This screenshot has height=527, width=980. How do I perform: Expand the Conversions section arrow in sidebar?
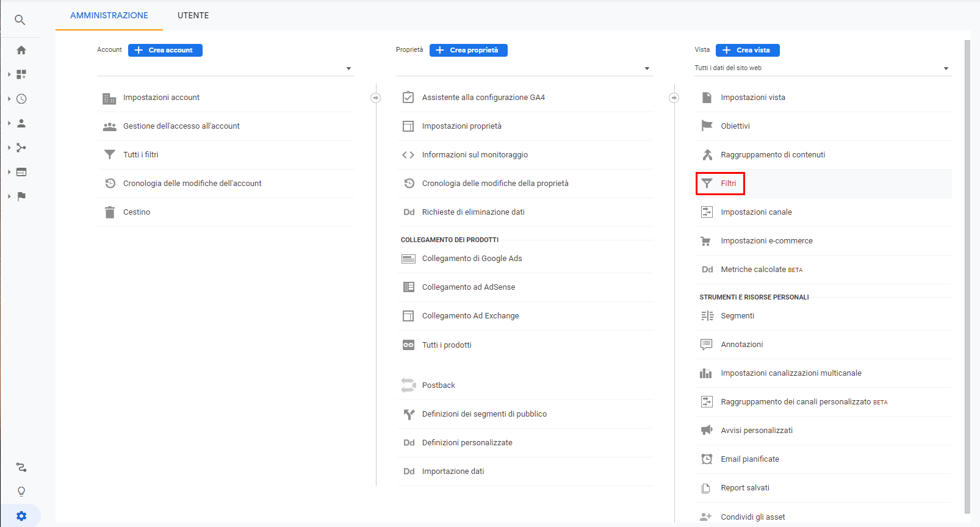[9, 196]
